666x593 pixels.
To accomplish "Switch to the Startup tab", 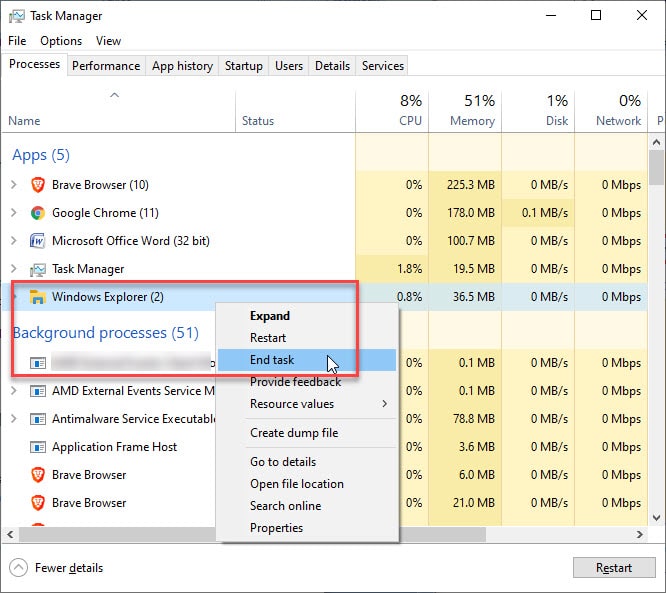I will pos(244,66).
